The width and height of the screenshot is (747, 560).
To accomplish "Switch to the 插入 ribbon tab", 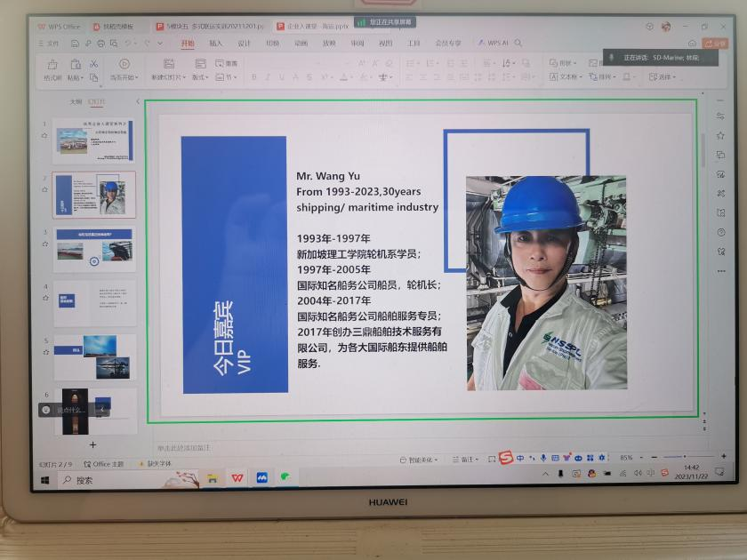I will click(216, 43).
